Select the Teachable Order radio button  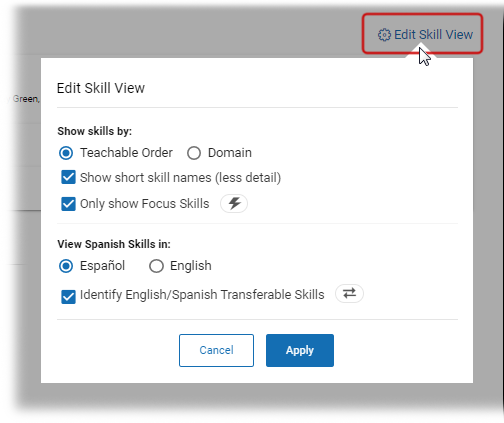66,153
